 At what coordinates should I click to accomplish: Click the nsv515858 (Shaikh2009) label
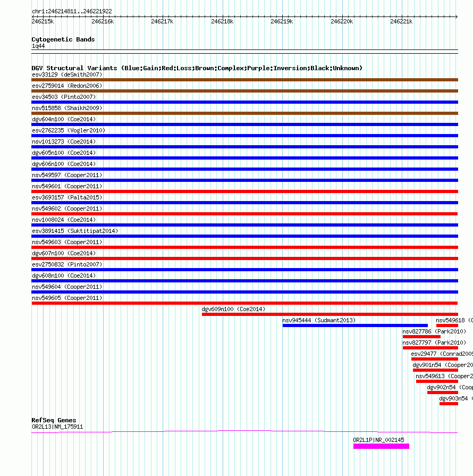pos(67,108)
